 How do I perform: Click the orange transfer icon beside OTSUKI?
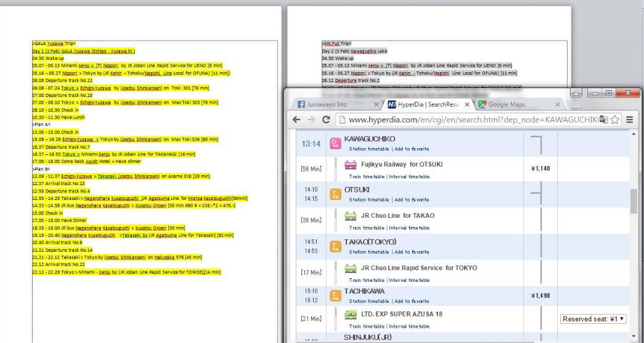pos(335,194)
